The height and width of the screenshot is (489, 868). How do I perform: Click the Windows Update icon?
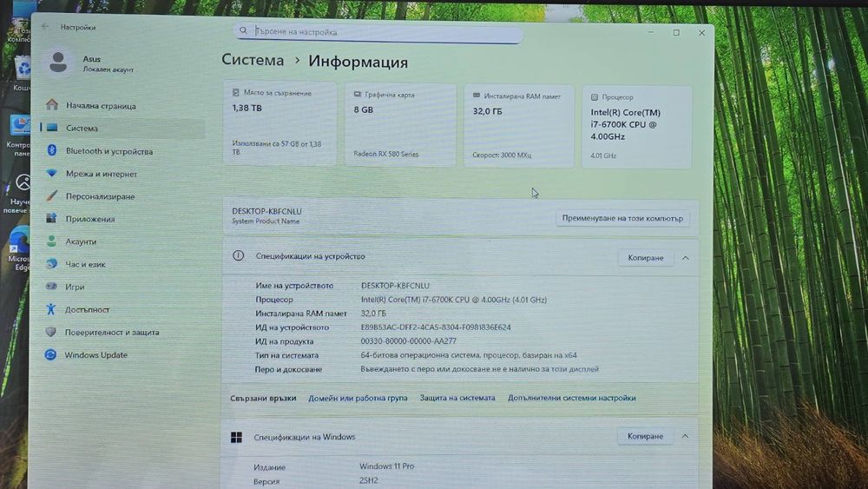50,354
